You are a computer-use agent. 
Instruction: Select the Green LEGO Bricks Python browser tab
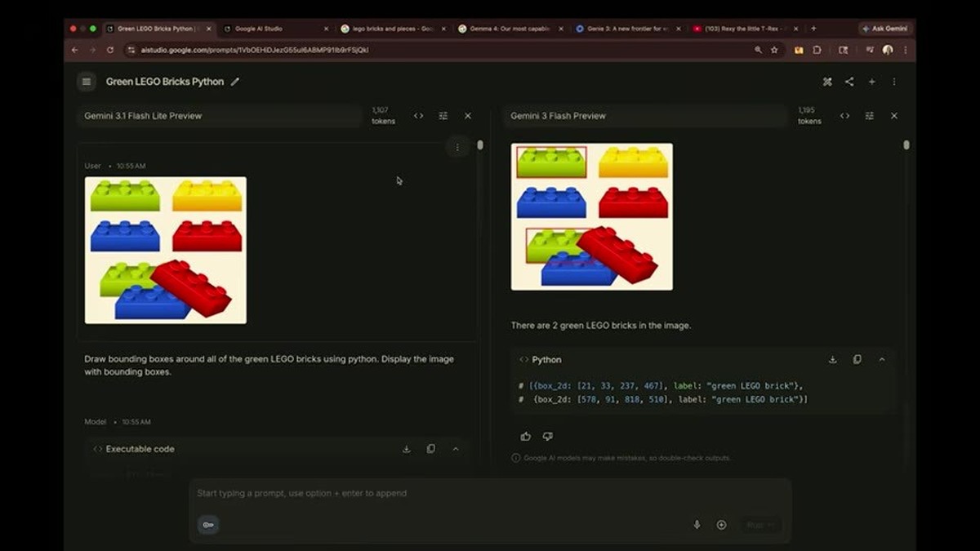(159, 29)
